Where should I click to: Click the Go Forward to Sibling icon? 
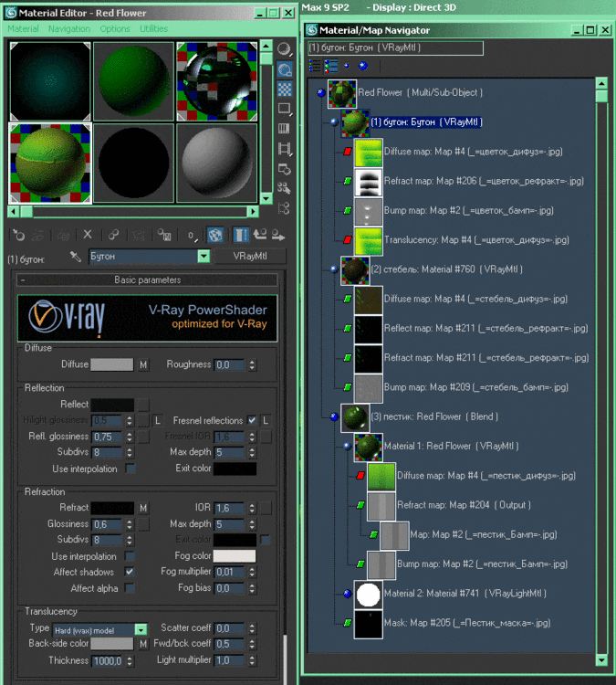pyautogui.click(x=278, y=236)
